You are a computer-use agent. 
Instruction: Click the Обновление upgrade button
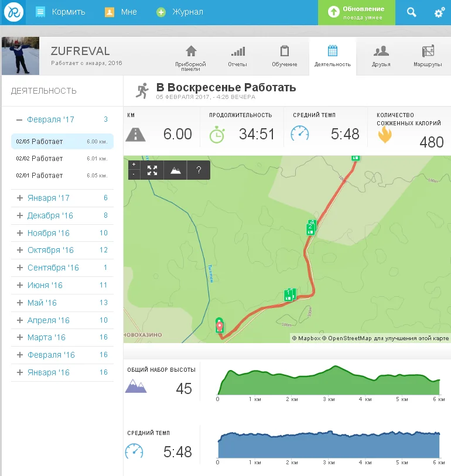(x=357, y=12)
